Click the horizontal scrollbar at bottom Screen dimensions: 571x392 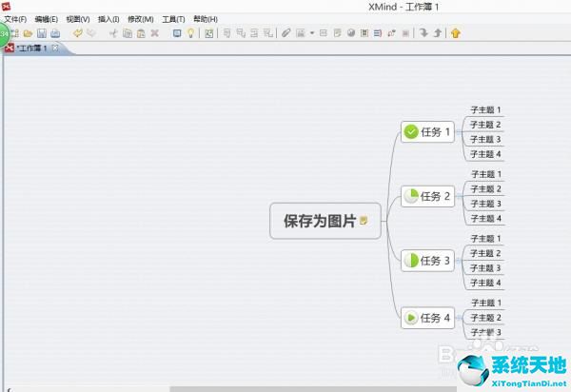(x=313, y=389)
